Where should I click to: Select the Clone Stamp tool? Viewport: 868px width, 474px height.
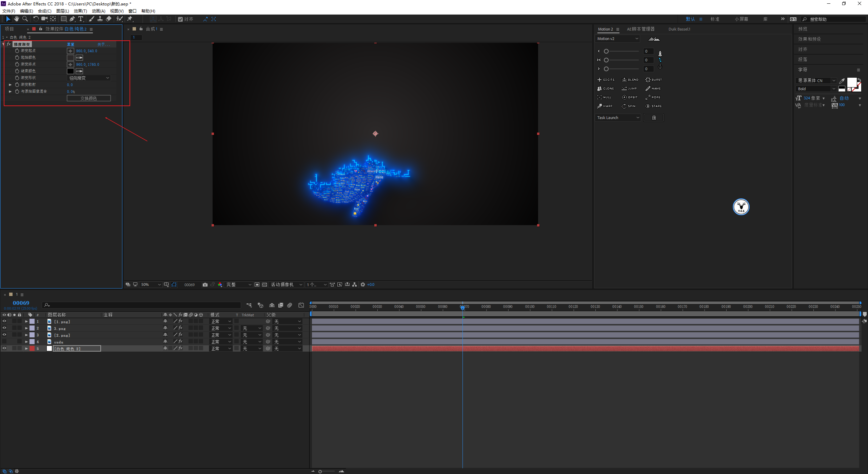click(100, 19)
